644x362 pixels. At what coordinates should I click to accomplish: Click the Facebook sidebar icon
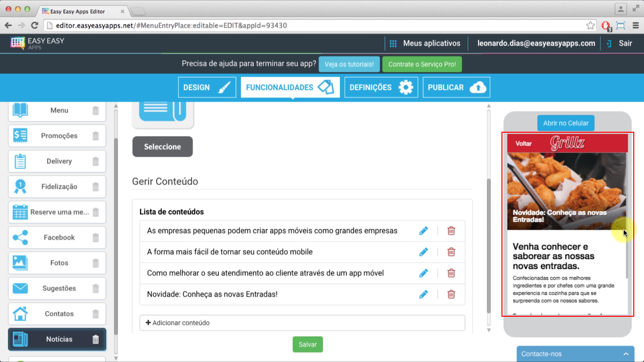click(x=19, y=237)
